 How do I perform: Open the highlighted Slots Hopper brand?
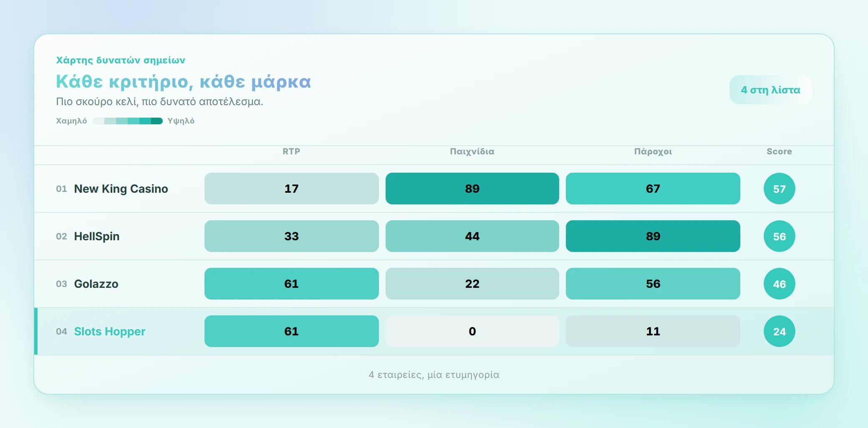point(110,331)
